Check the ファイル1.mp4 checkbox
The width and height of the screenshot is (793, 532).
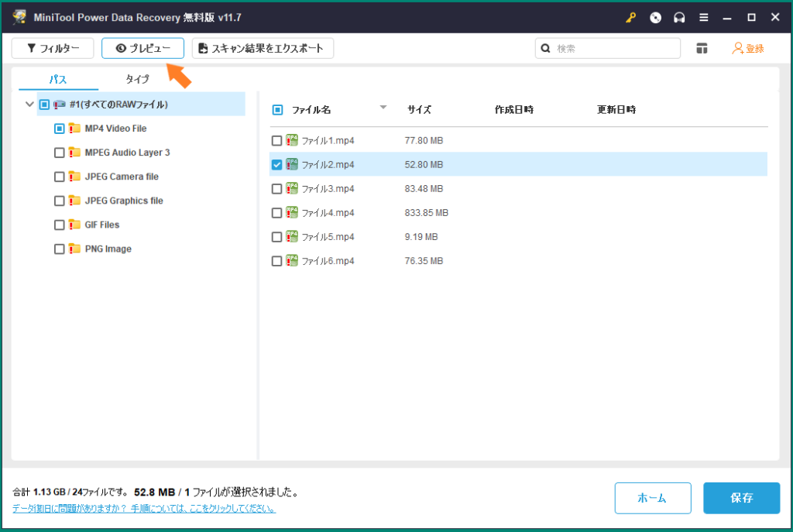pyautogui.click(x=276, y=140)
